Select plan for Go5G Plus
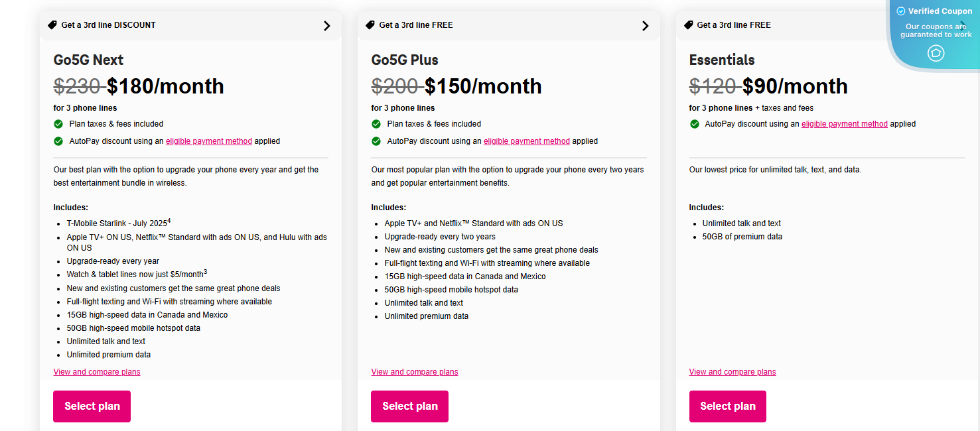This screenshot has height=431, width=980. (x=409, y=406)
